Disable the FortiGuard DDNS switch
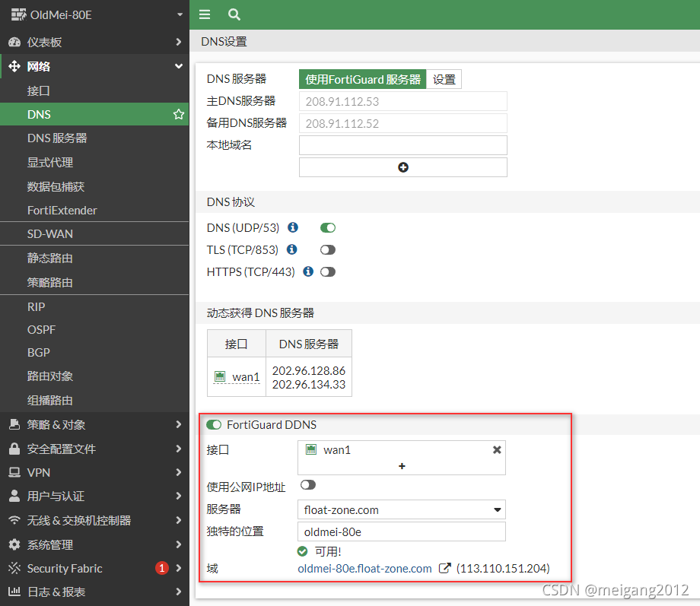700x606 pixels. click(x=214, y=424)
